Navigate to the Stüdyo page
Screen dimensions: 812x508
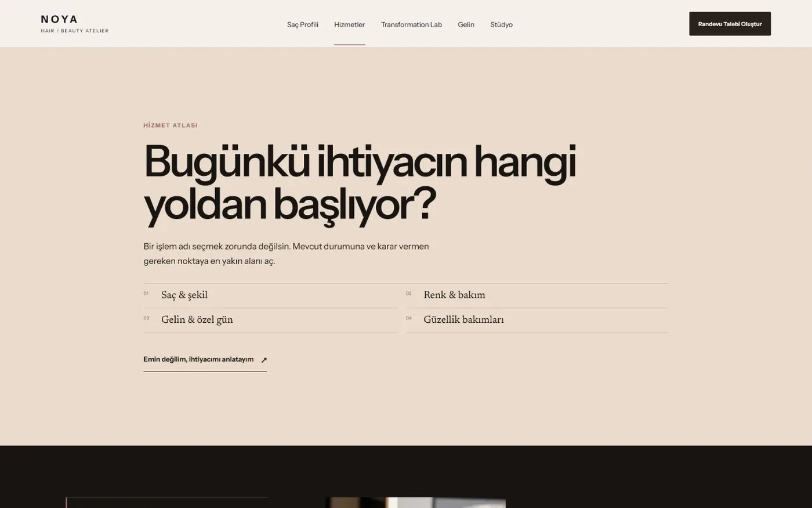pyautogui.click(x=501, y=24)
